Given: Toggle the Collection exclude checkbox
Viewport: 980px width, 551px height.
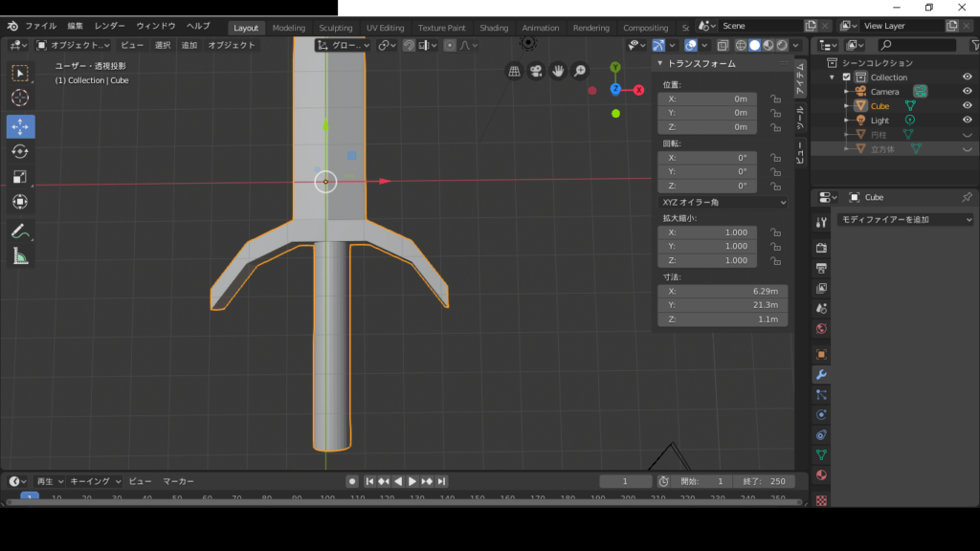Looking at the screenshot, I should click(x=846, y=77).
